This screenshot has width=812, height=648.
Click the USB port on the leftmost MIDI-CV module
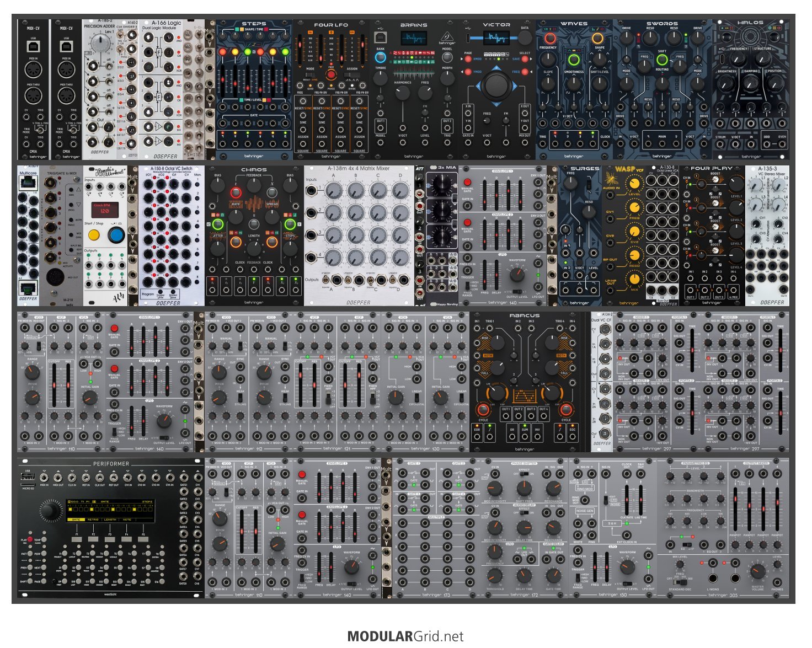33,47
